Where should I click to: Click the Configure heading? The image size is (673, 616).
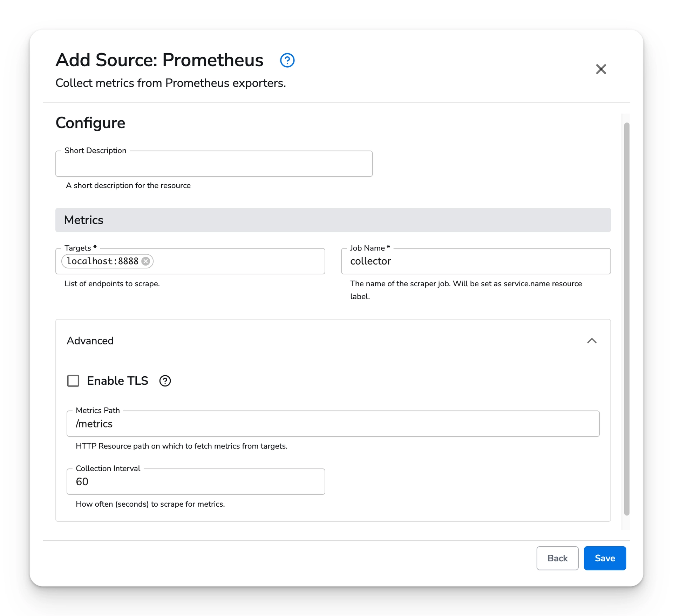90,122
